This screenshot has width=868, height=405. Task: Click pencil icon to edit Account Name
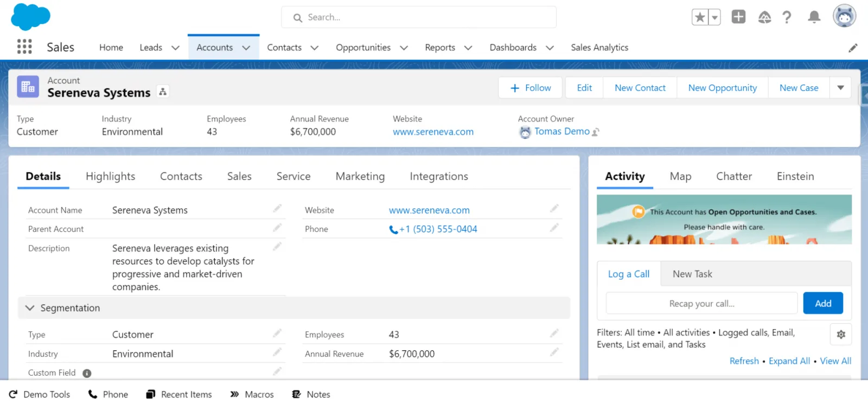[277, 209]
